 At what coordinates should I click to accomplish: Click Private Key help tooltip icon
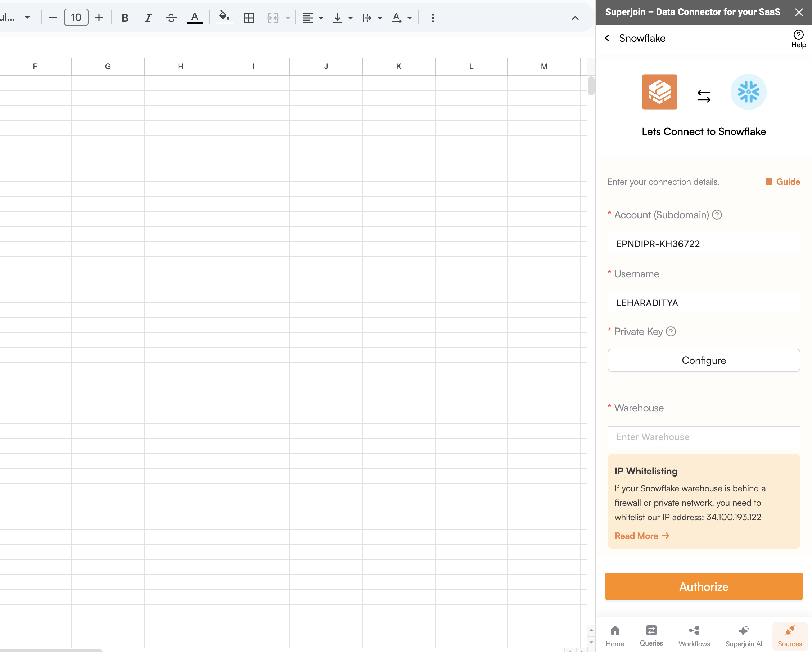671,332
